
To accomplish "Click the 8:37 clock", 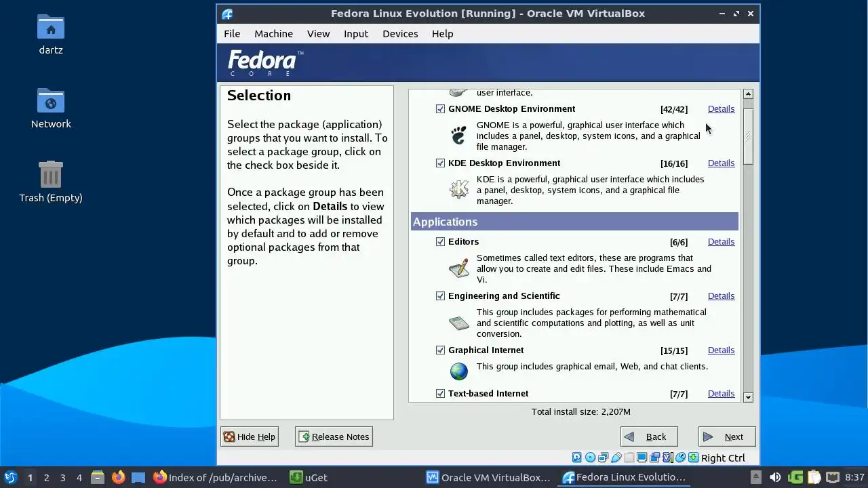I will [x=854, y=477].
